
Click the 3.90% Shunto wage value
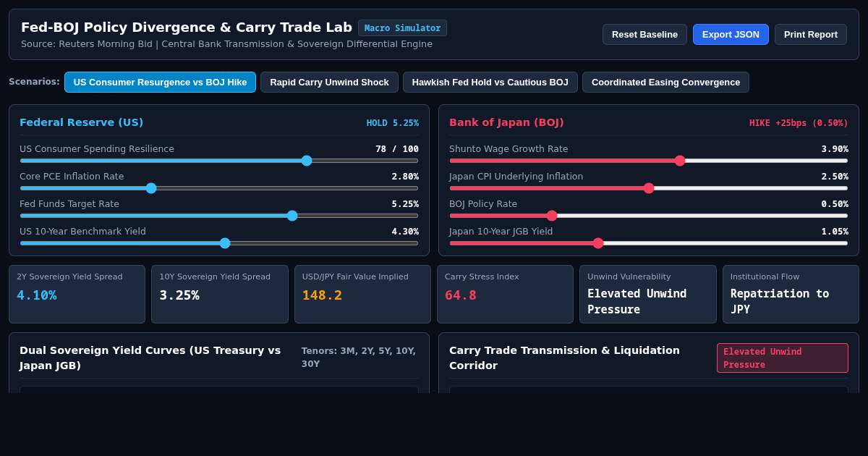[x=835, y=149]
